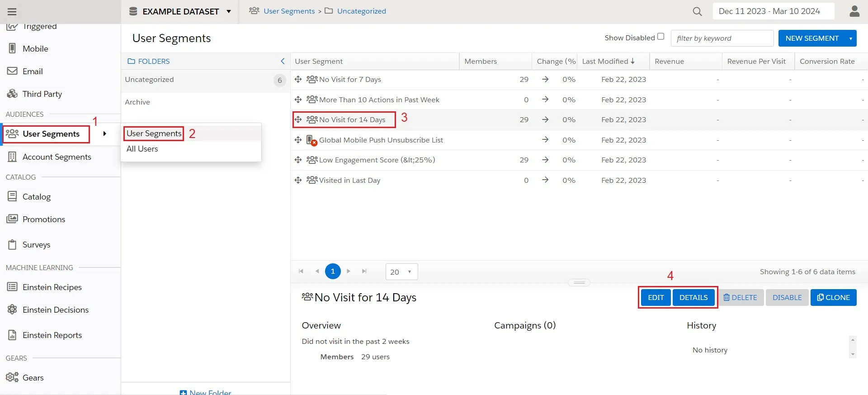
Task: Go to the last page of results
Action: point(364,271)
